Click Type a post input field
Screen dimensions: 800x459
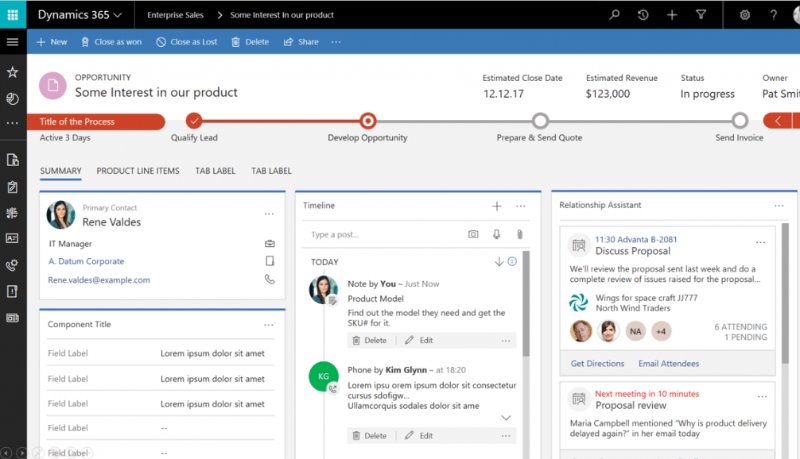(385, 235)
